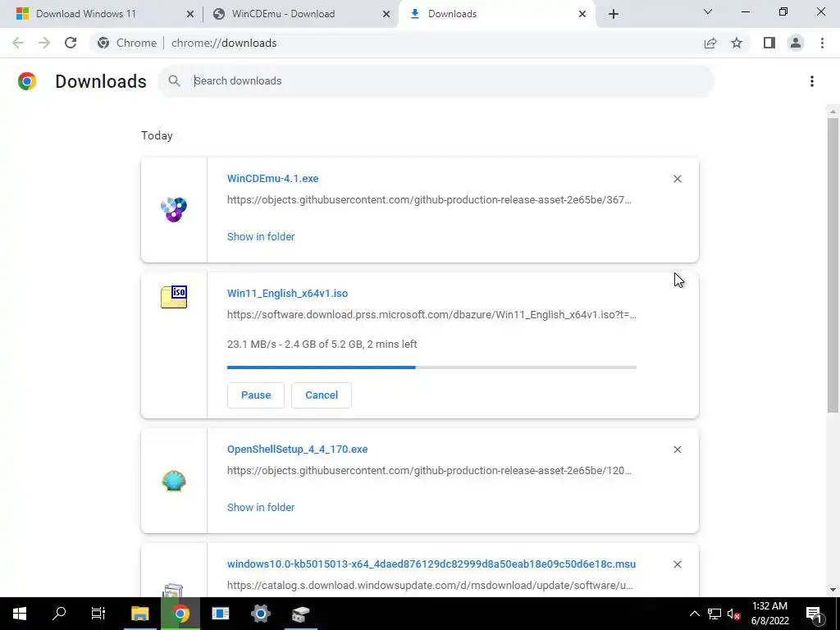Open Chrome's main three-dot menu

coord(822,43)
